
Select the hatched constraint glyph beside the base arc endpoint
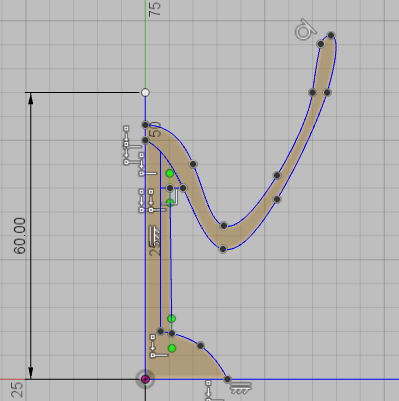(x=241, y=388)
